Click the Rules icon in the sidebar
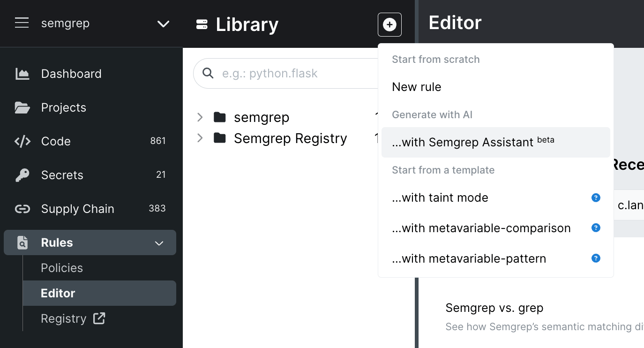The image size is (644, 348). point(22,242)
